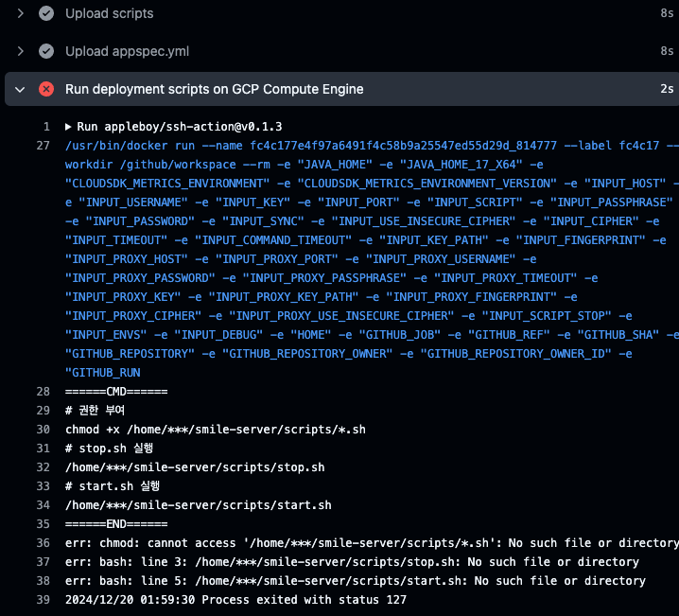Image resolution: width=679 pixels, height=616 pixels.
Task: Select log line number 31
Action: [44, 449]
